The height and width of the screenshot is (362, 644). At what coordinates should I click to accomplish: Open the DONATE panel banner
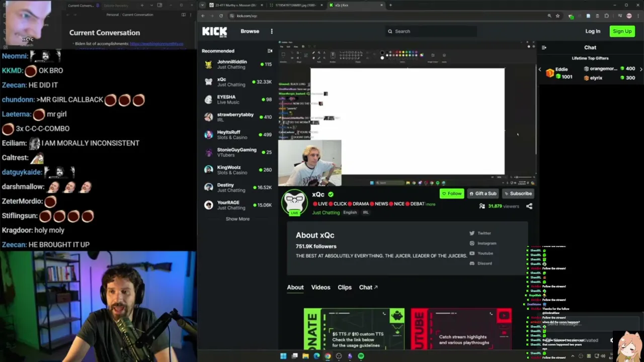coord(354,329)
